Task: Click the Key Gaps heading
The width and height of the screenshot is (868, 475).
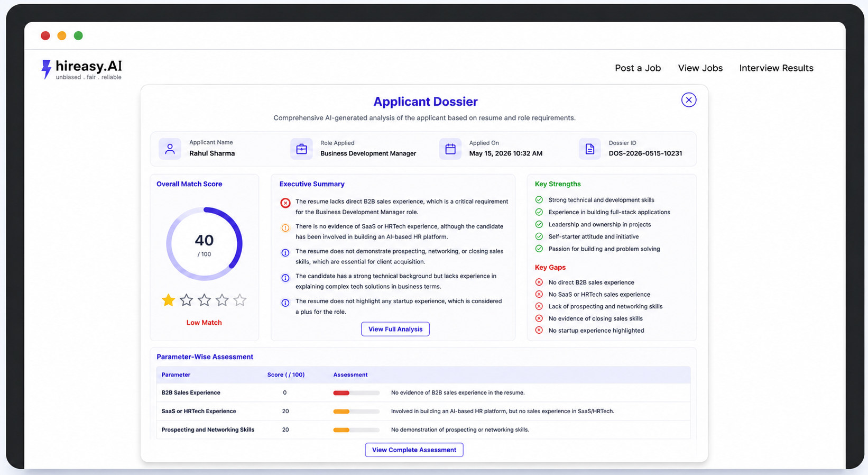Action: pyautogui.click(x=550, y=268)
